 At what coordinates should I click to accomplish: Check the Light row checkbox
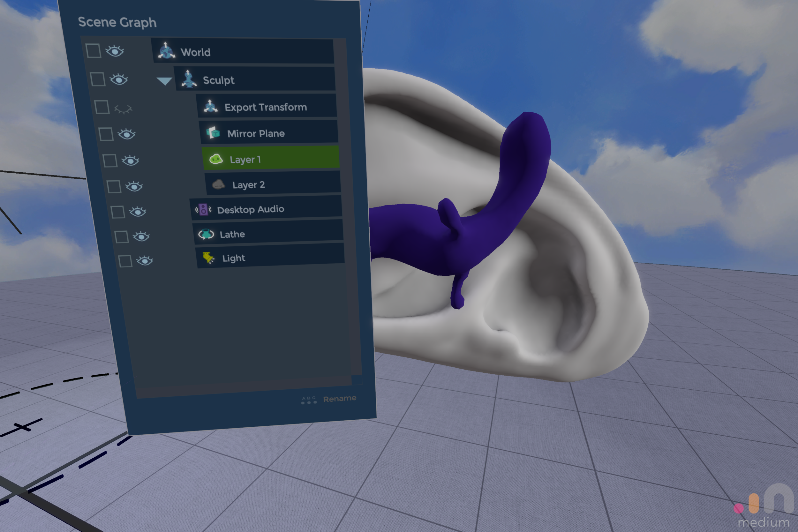pos(125,261)
